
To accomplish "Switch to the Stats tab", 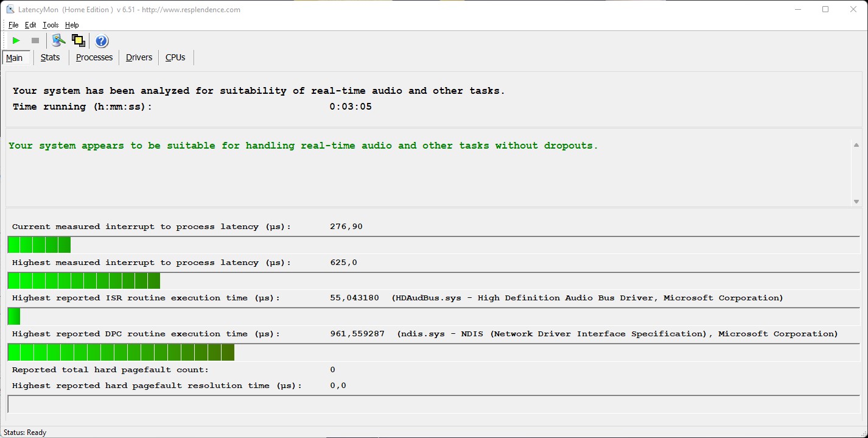I will pos(50,57).
